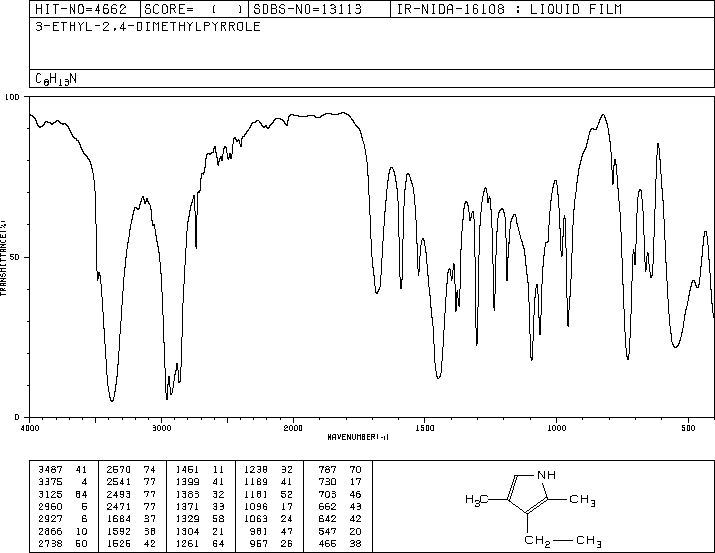Click the CH2 group in the structure
Viewport: 715px width, 553px height.
click(537, 541)
